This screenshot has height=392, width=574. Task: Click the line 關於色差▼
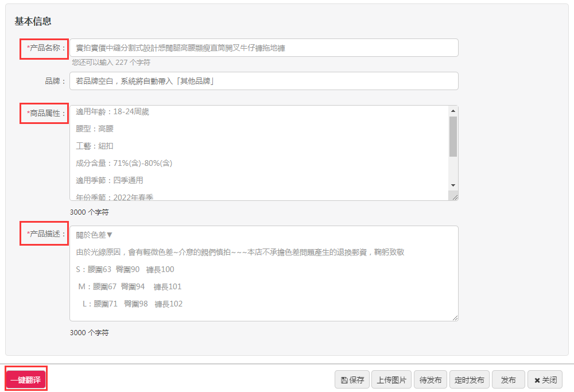[x=94, y=235]
